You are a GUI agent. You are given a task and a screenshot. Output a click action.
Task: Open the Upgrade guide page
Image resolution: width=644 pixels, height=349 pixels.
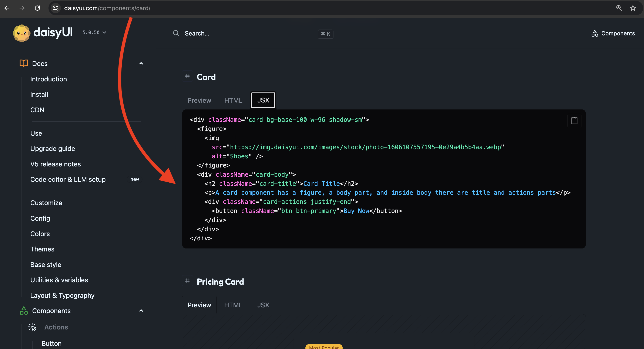[53, 149]
